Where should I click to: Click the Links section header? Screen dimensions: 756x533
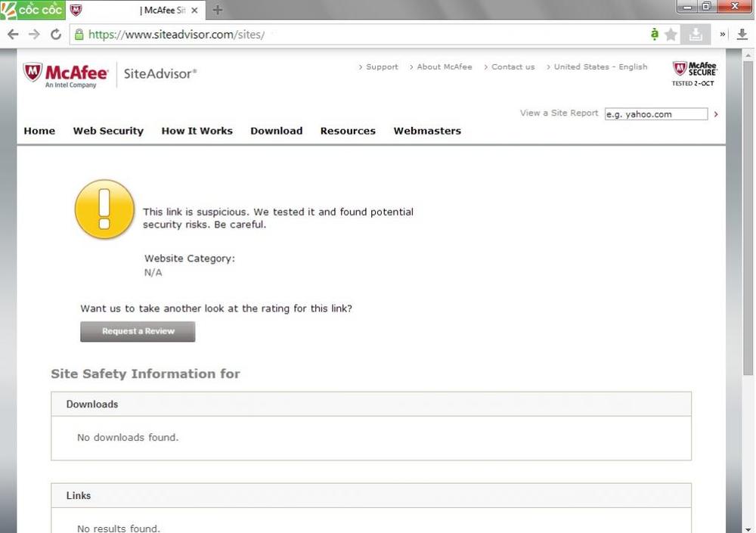[x=371, y=495]
